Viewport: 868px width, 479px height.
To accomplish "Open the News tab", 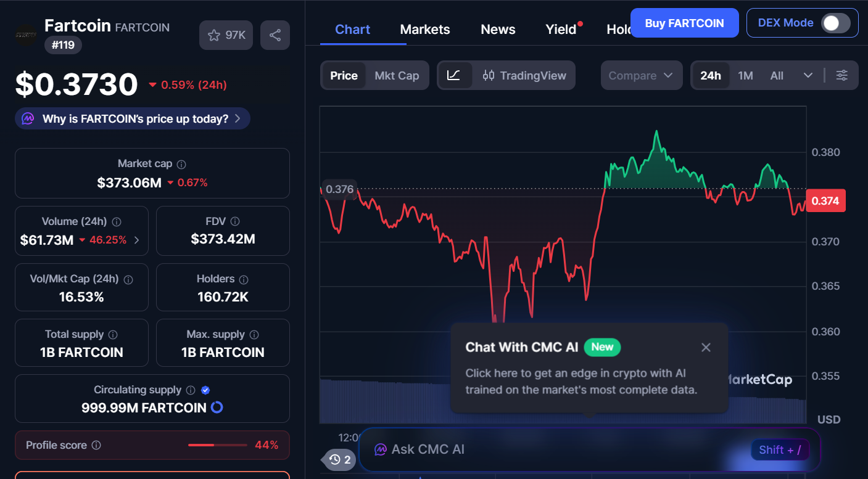I will coord(497,29).
